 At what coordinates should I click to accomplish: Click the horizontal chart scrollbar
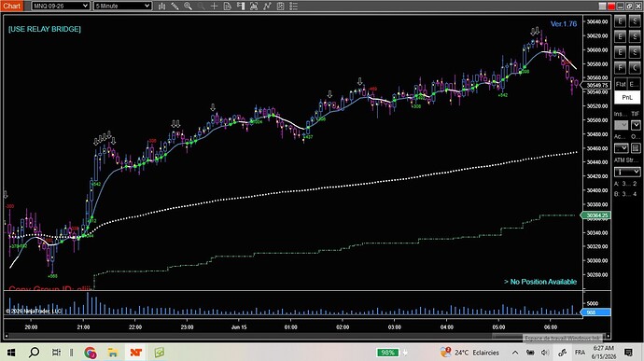tap(306, 337)
